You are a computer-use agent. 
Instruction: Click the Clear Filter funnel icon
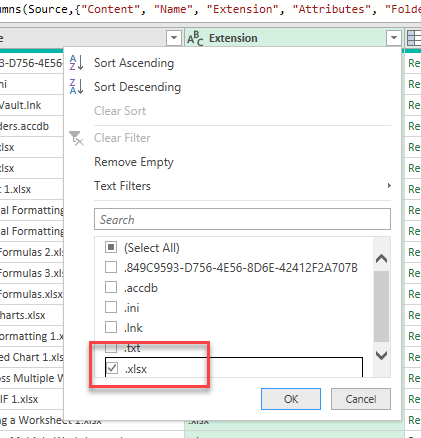pyautogui.click(x=76, y=138)
